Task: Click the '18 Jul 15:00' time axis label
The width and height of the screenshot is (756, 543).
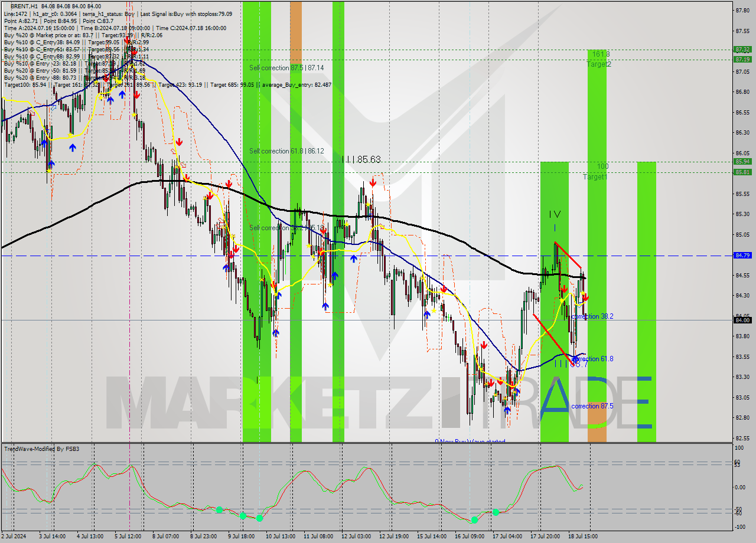Action: pos(584,536)
